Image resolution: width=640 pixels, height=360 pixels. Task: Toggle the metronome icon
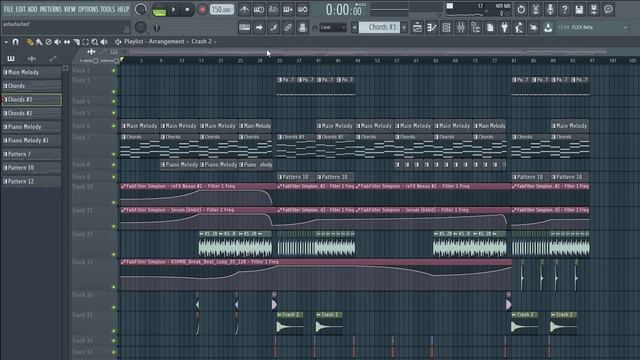244,9
